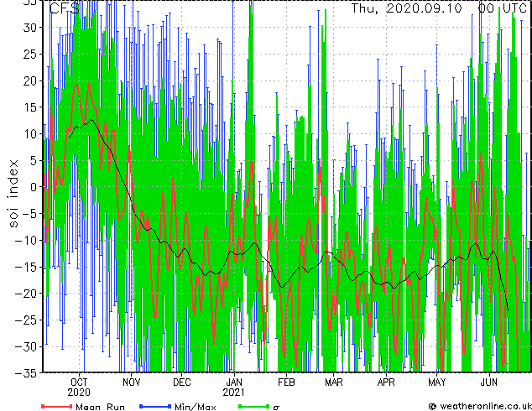Click the 'DEC' x-axis label
Viewport: 532px width, 411px height.
point(182,382)
